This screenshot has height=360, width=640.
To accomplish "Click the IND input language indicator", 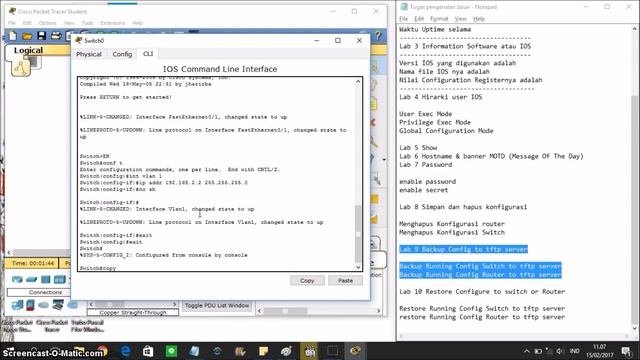I will (x=575, y=351).
